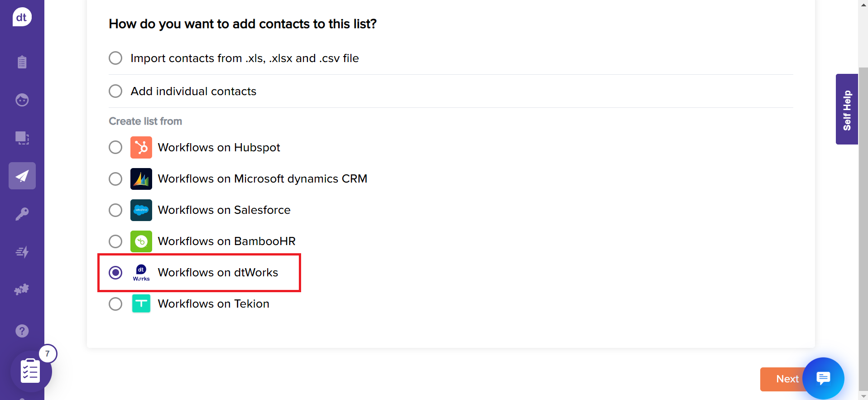This screenshot has width=868, height=400.
Task: Choose Workflows on Hubspot
Action: tap(115, 147)
